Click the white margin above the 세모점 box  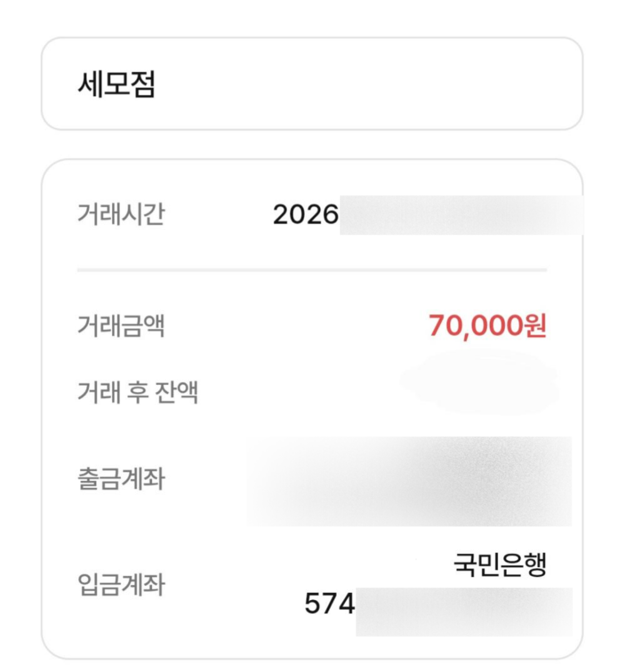point(311,19)
